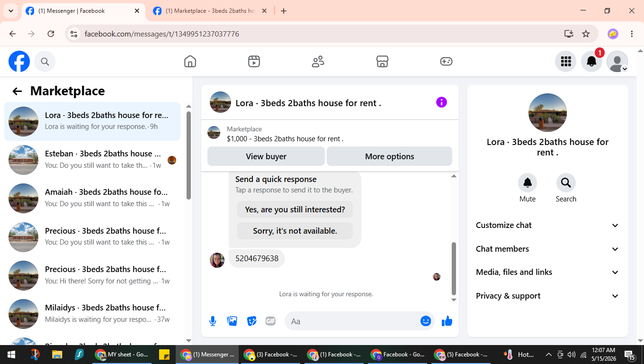Open the tab search dropdown arrow
This screenshot has width=644, height=364.
11,11
